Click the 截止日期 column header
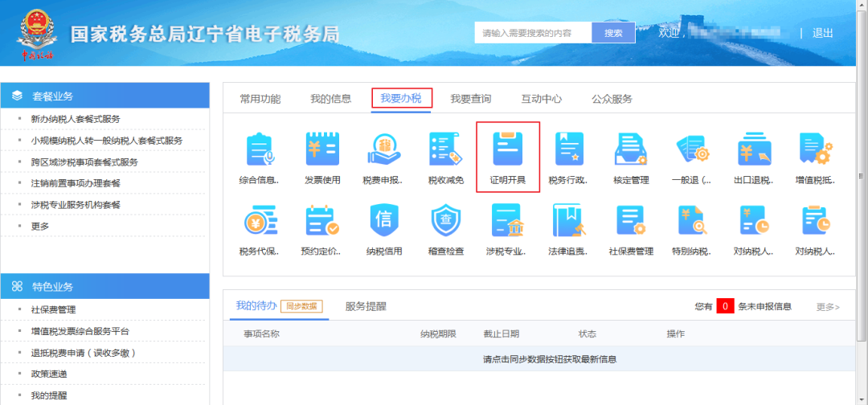868x405 pixels. 501,333
